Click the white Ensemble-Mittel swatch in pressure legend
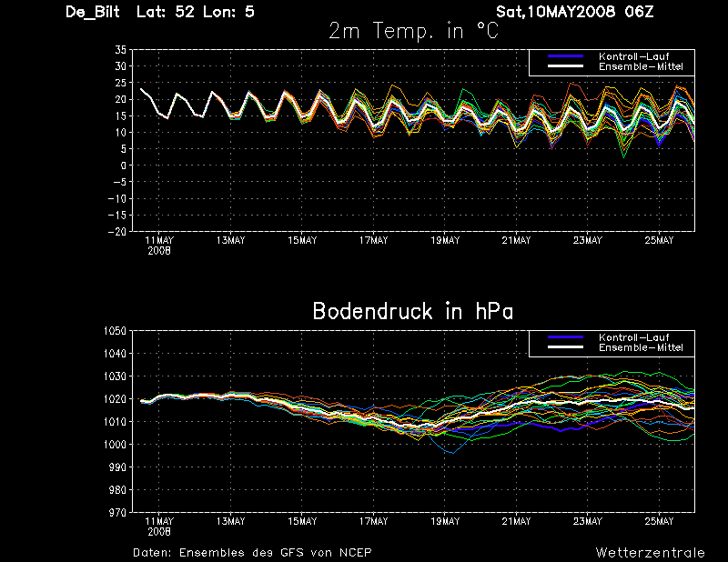The image size is (728, 562). pyautogui.click(x=565, y=347)
